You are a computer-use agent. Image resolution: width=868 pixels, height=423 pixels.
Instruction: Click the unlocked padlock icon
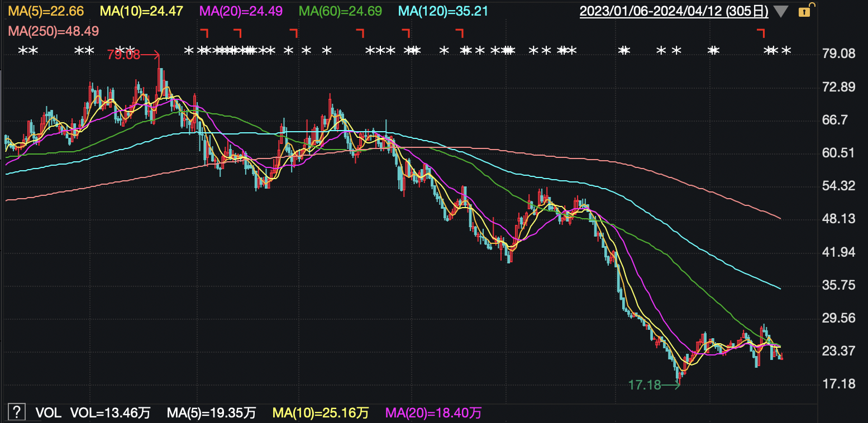coord(804,11)
